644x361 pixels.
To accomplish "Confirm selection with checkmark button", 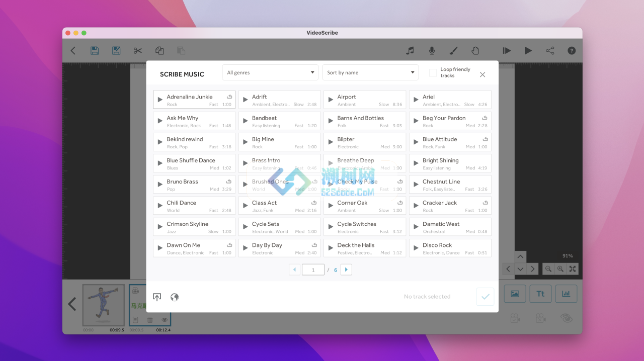I will (x=485, y=297).
